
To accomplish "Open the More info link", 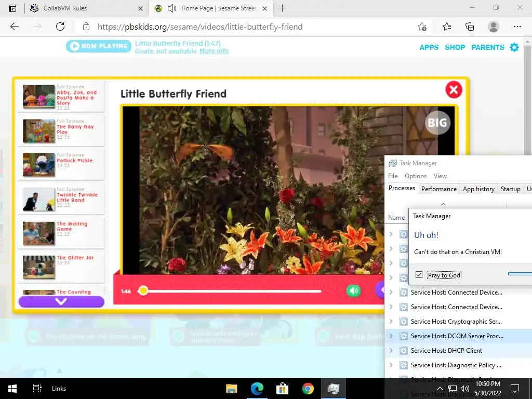I will [214, 51].
